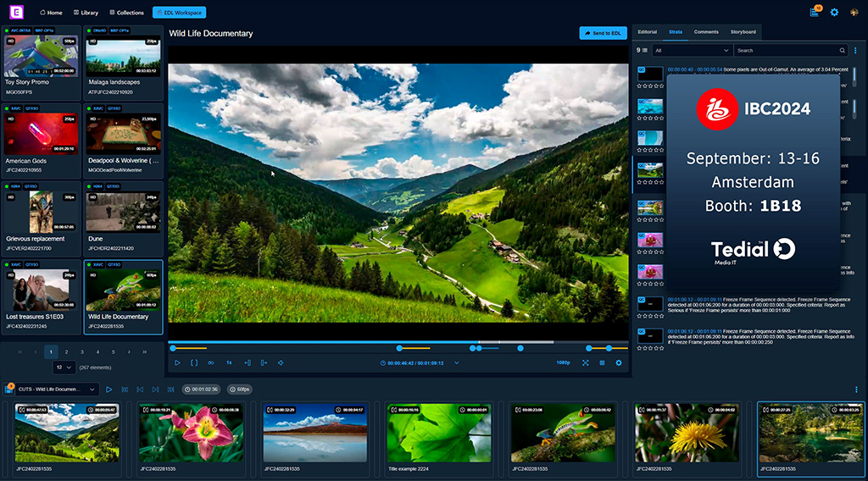This screenshot has height=481, width=868.
Task: Click the grid view icon in player controls
Action: [602, 363]
